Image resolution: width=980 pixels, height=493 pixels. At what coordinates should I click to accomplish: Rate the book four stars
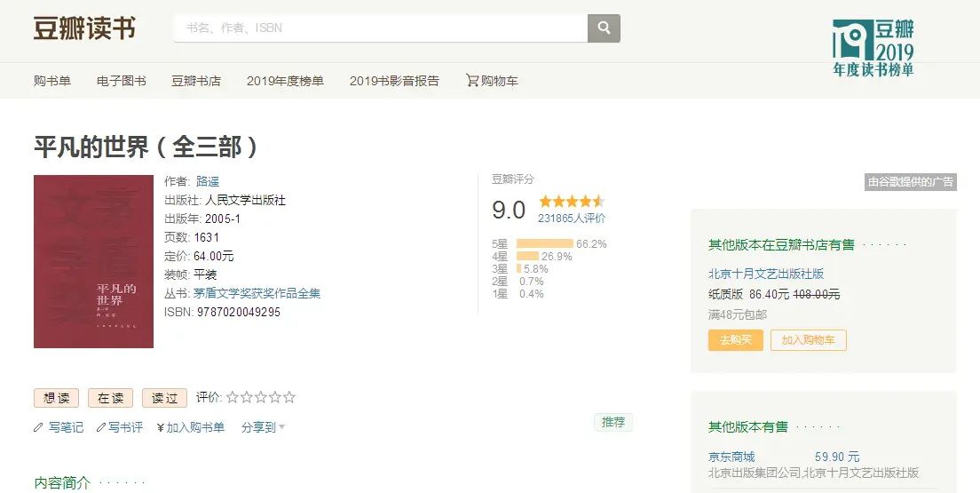coord(275,397)
